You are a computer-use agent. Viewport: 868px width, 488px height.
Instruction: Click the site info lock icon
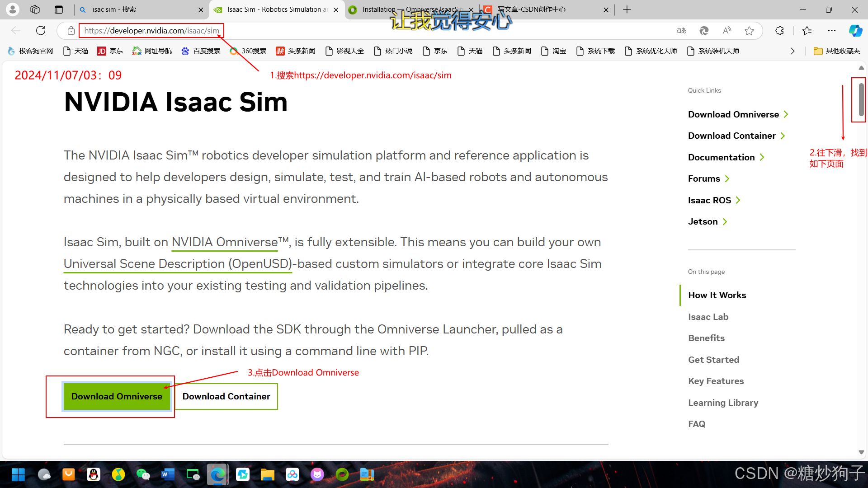[x=71, y=31]
